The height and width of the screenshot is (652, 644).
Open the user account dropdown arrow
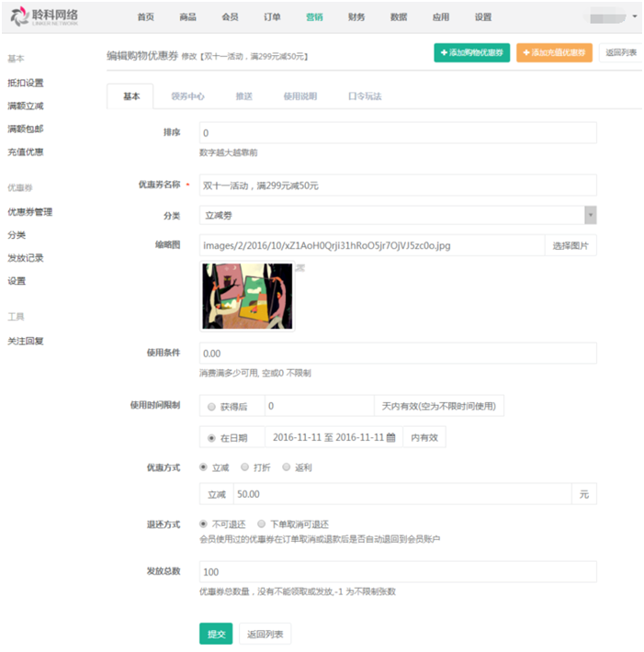coord(635,17)
